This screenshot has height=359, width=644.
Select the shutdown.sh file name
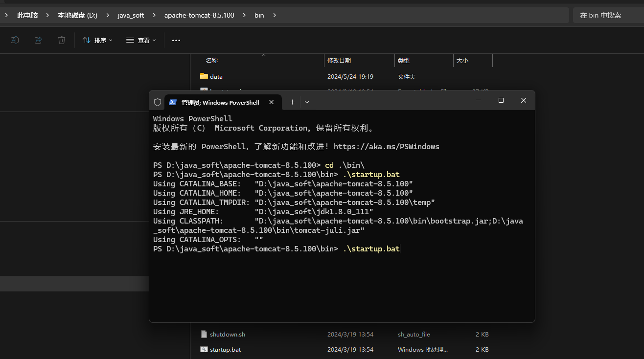pyautogui.click(x=228, y=335)
